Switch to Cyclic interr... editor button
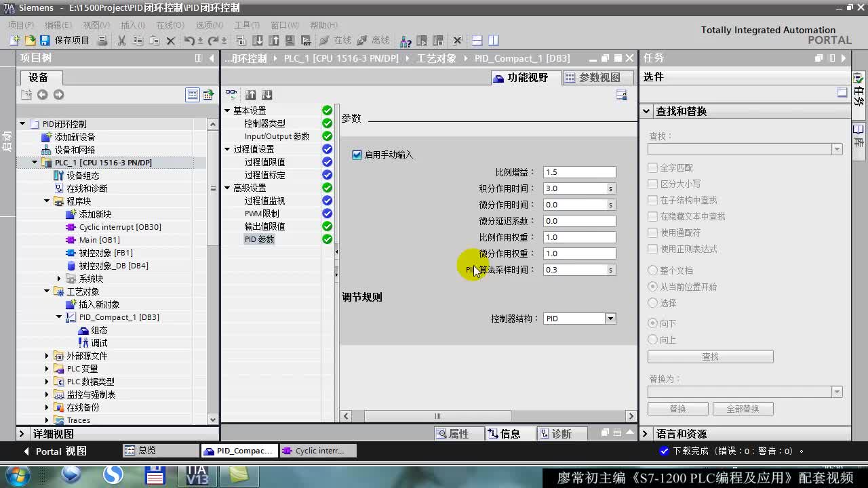Image resolution: width=868 pixels, height=488 pixels. (x=318, y=451)
